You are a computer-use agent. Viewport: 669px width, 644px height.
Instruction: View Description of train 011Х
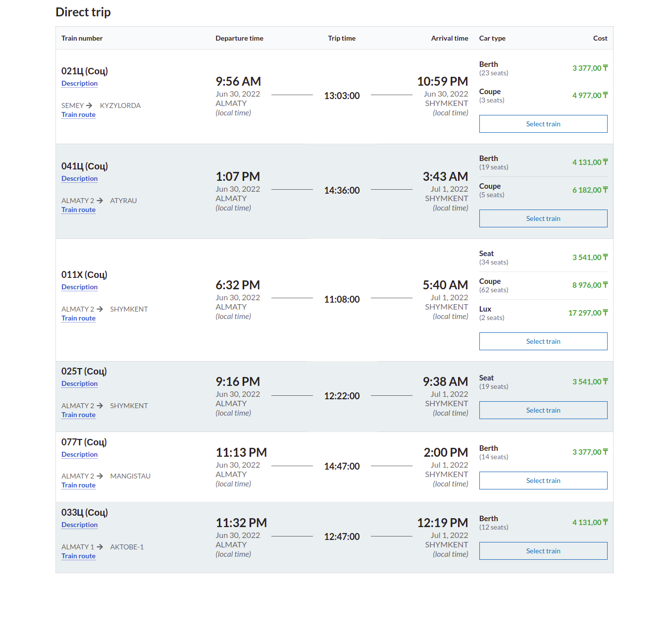[79, 287]
